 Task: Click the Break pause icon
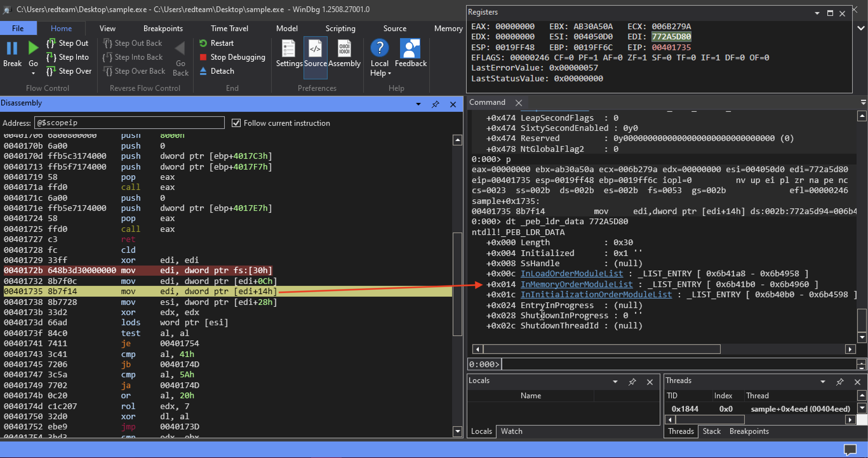[12, 49]
